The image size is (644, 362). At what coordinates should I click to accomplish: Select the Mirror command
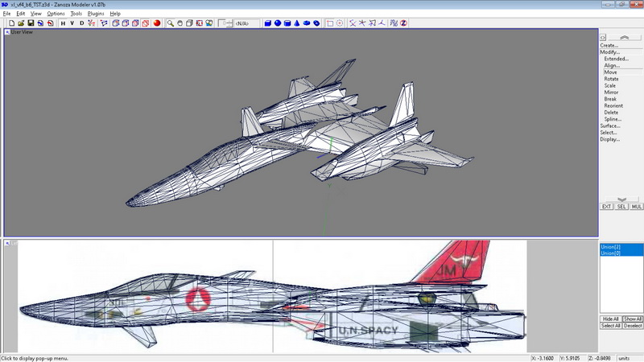pyautogui.click(x=611, y=93)
